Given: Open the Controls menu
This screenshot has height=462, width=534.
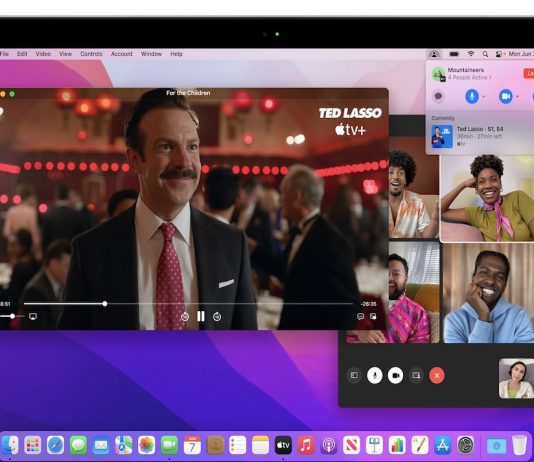Looking at the screenshot, I should (x=91, y=54).
